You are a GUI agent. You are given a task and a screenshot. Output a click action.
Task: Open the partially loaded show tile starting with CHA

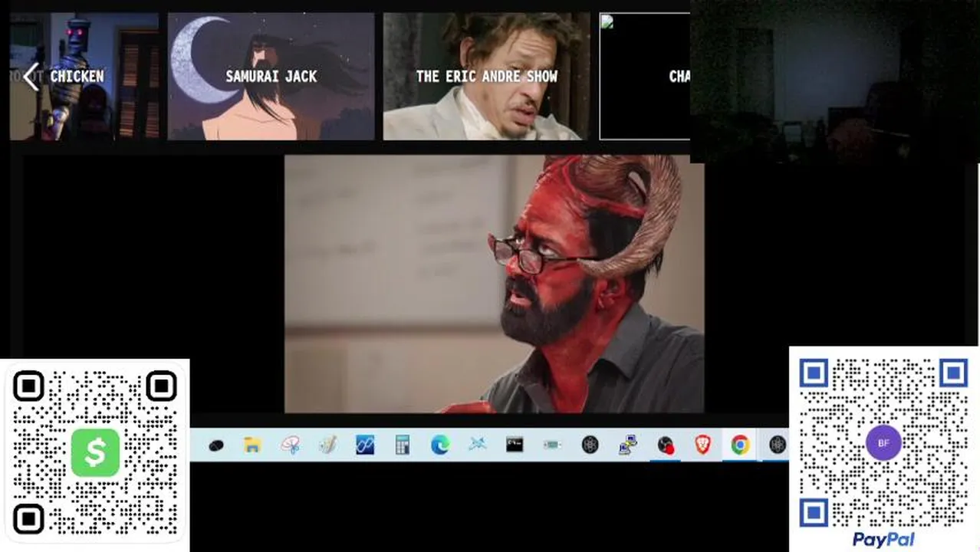tap(644, 76)
